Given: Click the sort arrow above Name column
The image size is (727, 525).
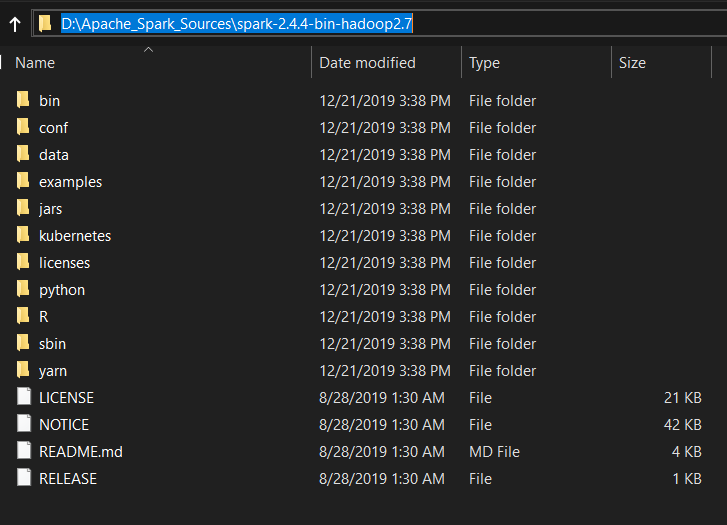Looking at the screenshot, I should (x=148, y=50).
